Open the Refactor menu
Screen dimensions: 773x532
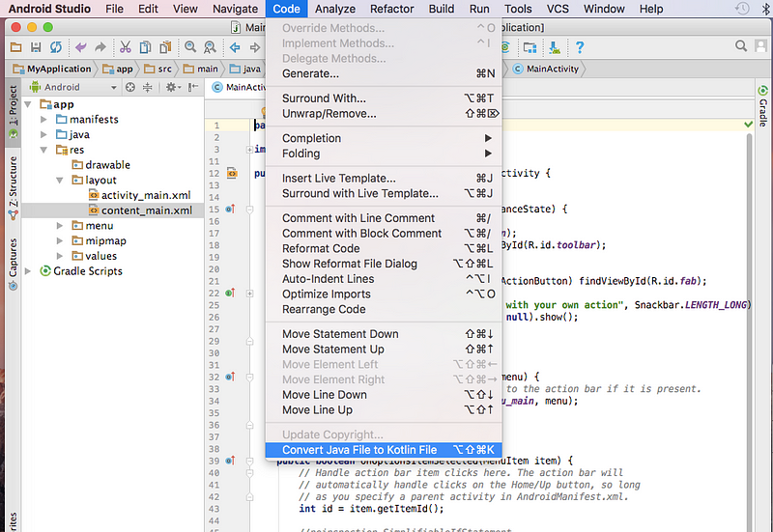pyautogui.click(x=392, y=9)
